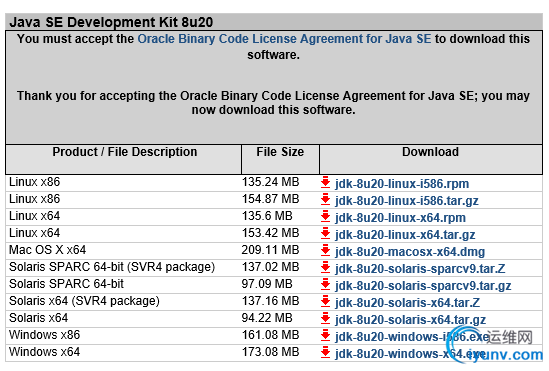Click the red download arrow beside jdk-8u20-linux-i586.rpm

(x=326, y=183)
